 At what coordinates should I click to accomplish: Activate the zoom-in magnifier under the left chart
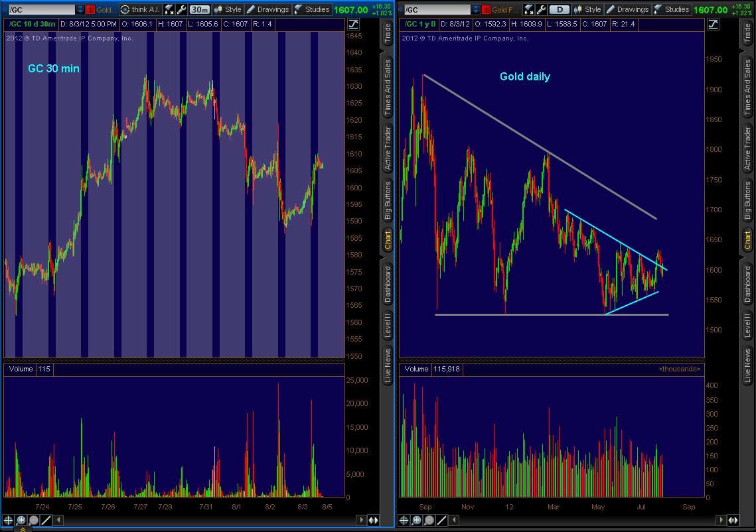[x=21, y=520]
